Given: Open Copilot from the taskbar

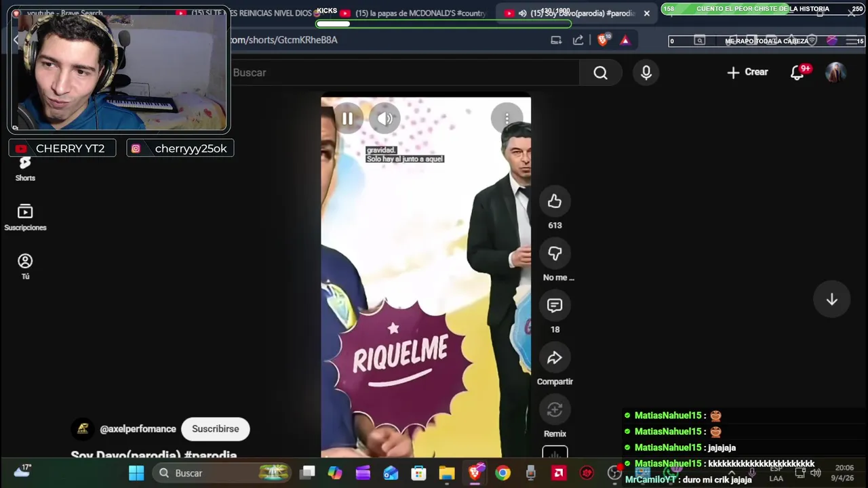Looking at the screenshot, I should pos(335,473).
